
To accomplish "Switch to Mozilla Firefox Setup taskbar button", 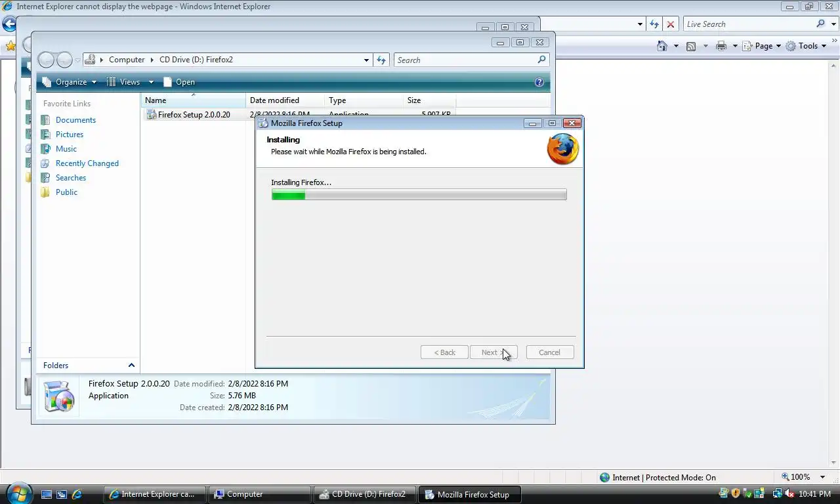I will (471, 494).
